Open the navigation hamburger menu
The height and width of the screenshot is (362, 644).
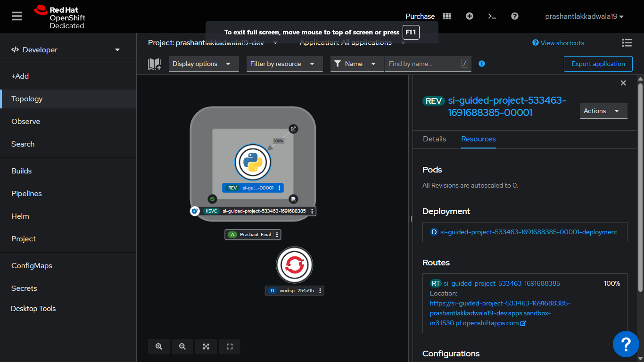[x=17, y=16]
